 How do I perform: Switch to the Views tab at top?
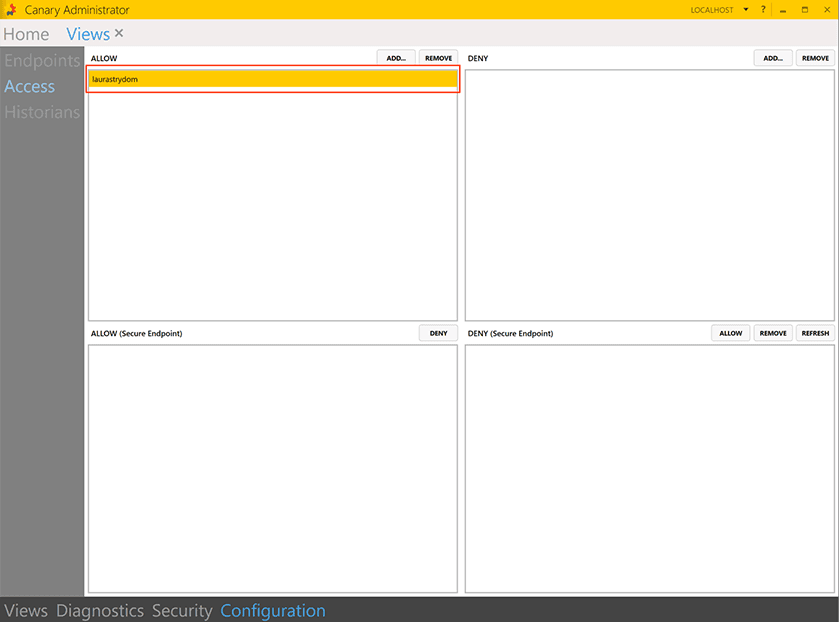tap(88, 34)
